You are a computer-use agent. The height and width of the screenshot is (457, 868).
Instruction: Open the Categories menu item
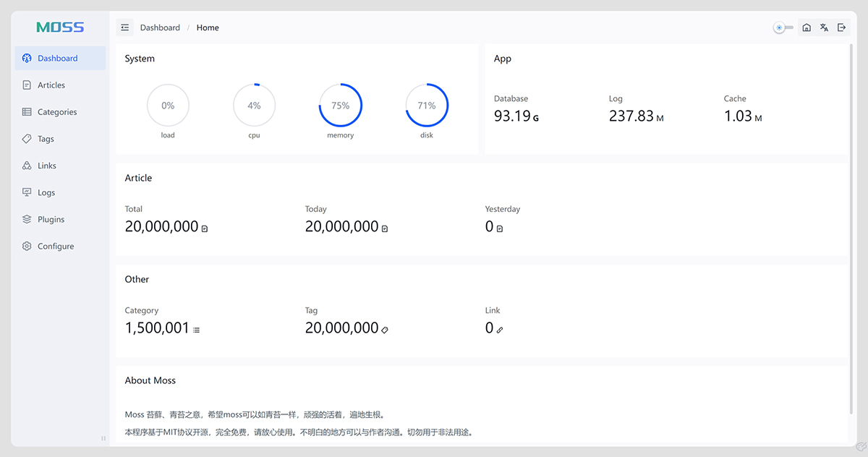[x=57, y=112]
